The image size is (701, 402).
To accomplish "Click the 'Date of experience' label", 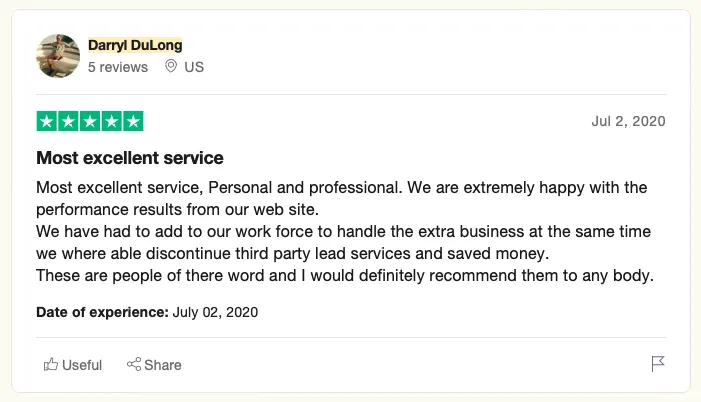I will [102, 312].
